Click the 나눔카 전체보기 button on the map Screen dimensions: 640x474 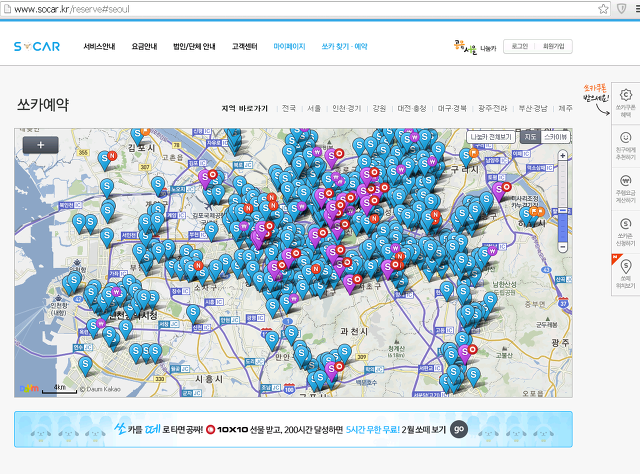(491, 137)
